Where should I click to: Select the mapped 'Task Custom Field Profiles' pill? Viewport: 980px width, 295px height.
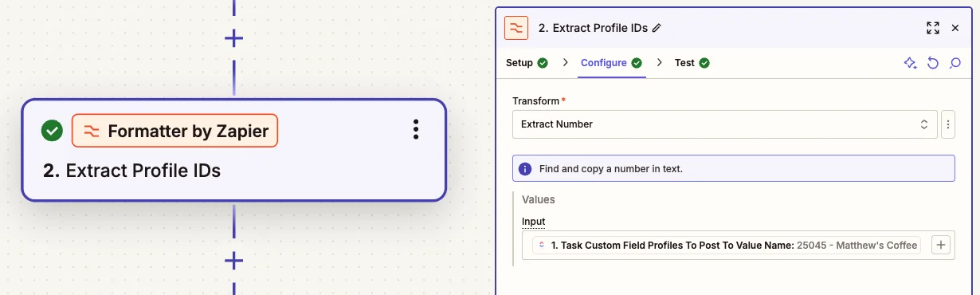pos(727,246)
